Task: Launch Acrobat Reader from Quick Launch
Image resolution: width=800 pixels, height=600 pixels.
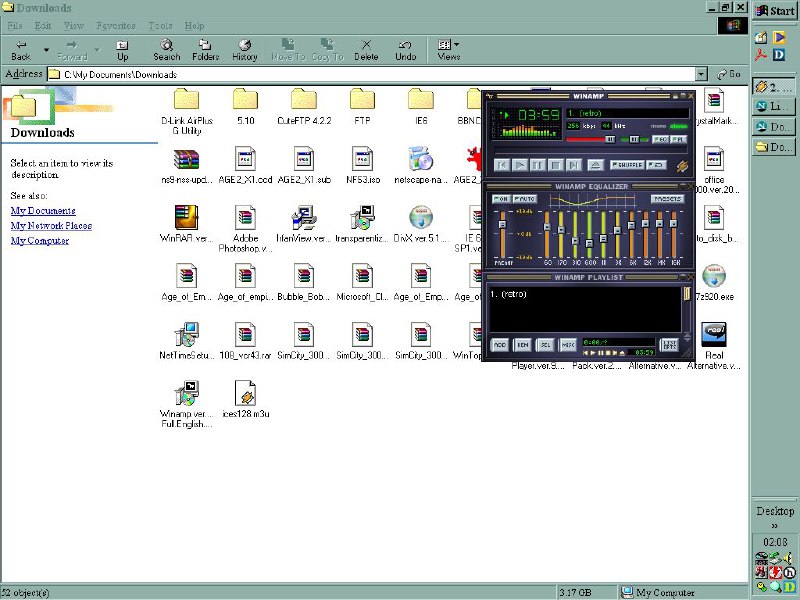Action: (x=761, y=54)
